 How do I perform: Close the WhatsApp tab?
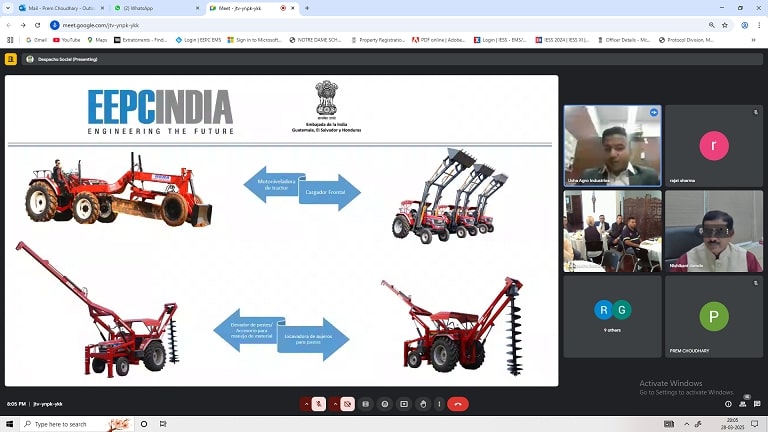tap(197, 8)
